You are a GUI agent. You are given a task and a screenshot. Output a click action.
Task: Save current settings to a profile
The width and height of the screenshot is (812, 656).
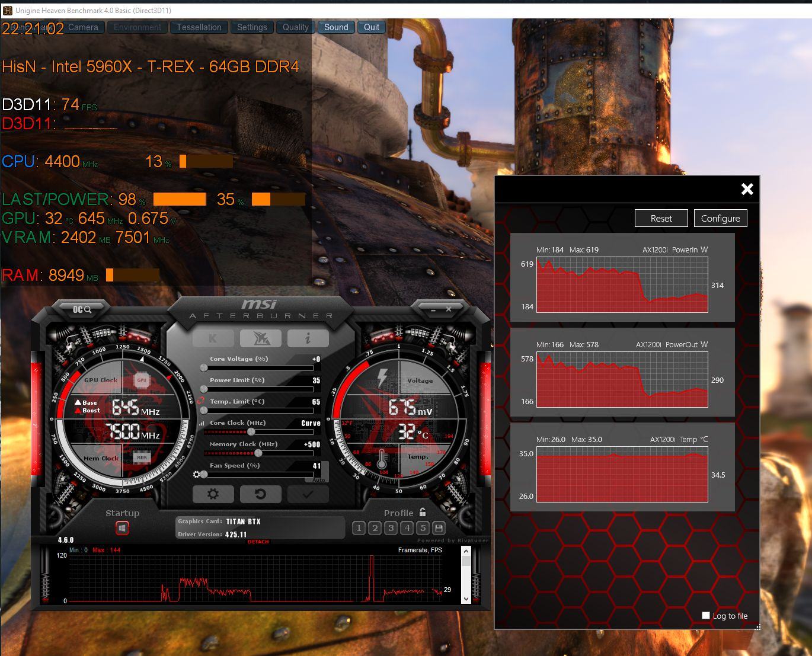click(439, 528)
